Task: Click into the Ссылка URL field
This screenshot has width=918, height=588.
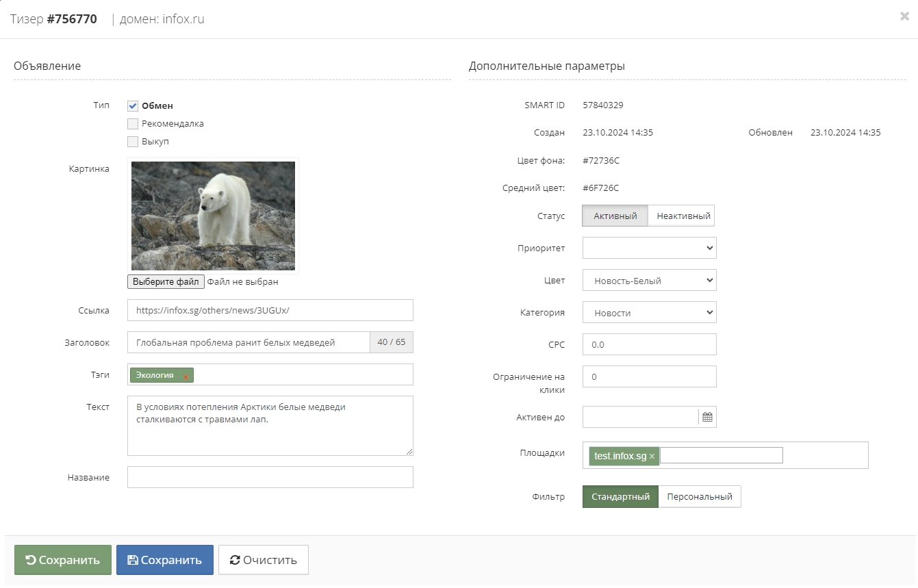Action: point(270,310)
